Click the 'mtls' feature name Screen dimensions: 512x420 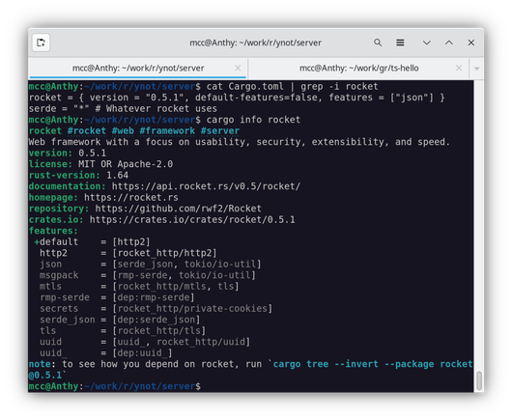click(x=50, y=286)
